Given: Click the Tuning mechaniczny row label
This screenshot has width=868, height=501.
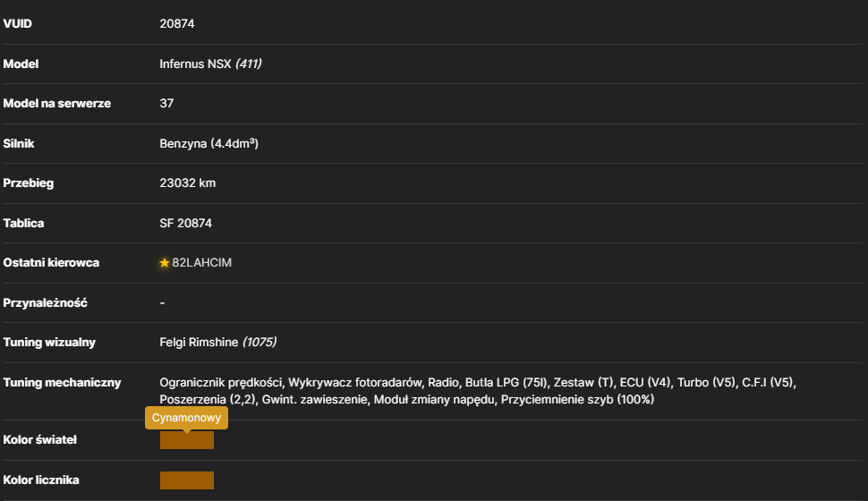Looking at the screenshot, I should point(62,383).
